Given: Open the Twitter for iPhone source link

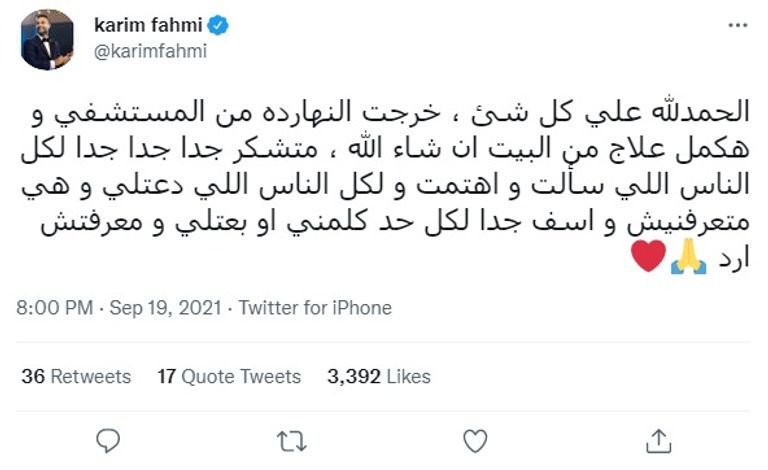Looking at the screenshot, I should (315, 308).
